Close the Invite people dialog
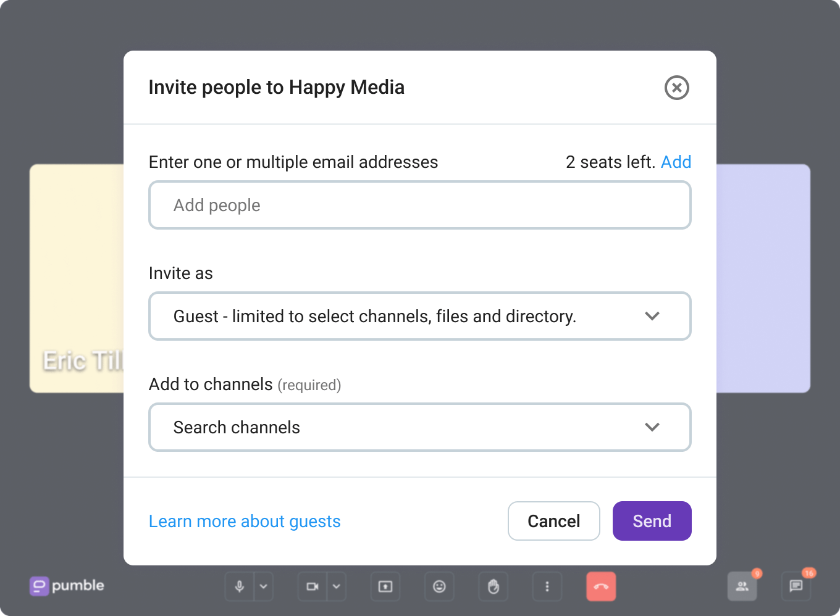Image resolution: width=840 pixels, height=616 pixels. coord(676,88)
